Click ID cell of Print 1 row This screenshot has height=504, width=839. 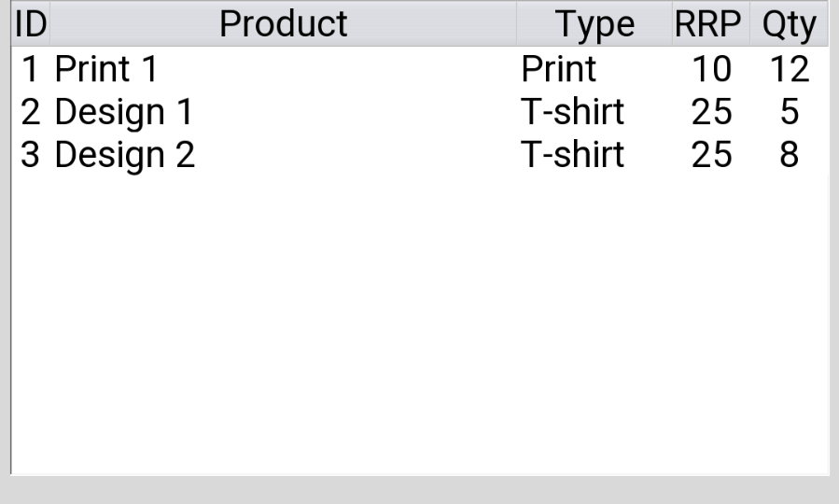31,69
